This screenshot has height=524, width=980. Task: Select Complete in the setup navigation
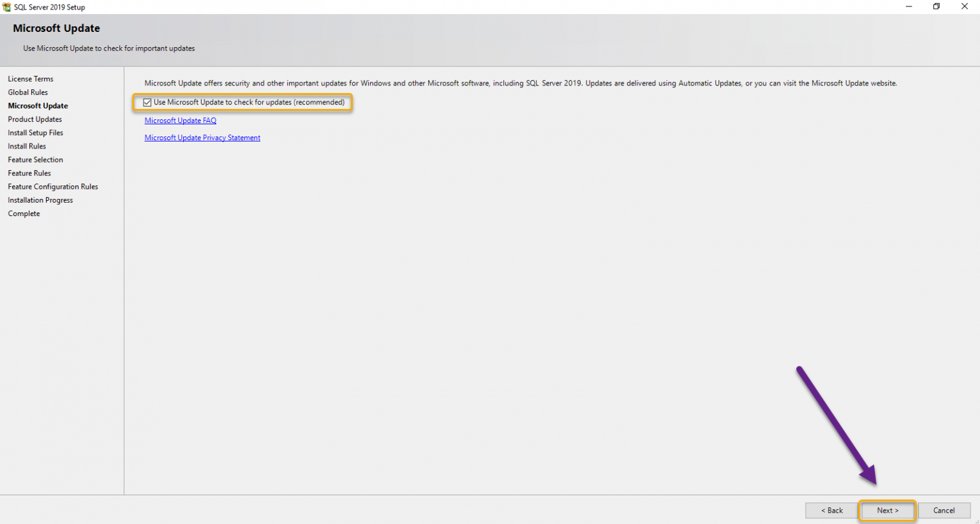click(x=24, y=213)
